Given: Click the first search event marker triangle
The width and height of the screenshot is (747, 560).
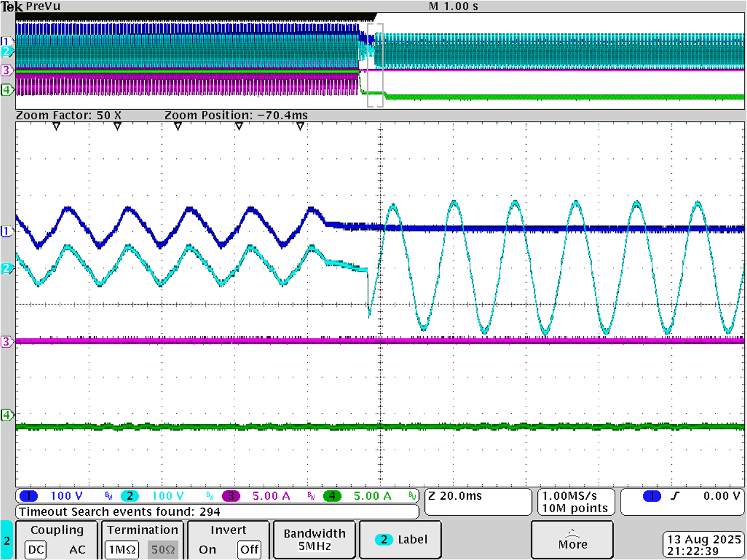Looking at the screenshot, I should point(56,126).
